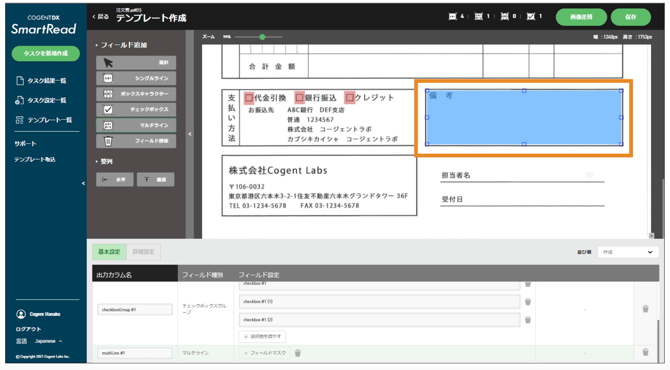
Task: Click the 画像差替 button
Action: click(x=581, y=17)
